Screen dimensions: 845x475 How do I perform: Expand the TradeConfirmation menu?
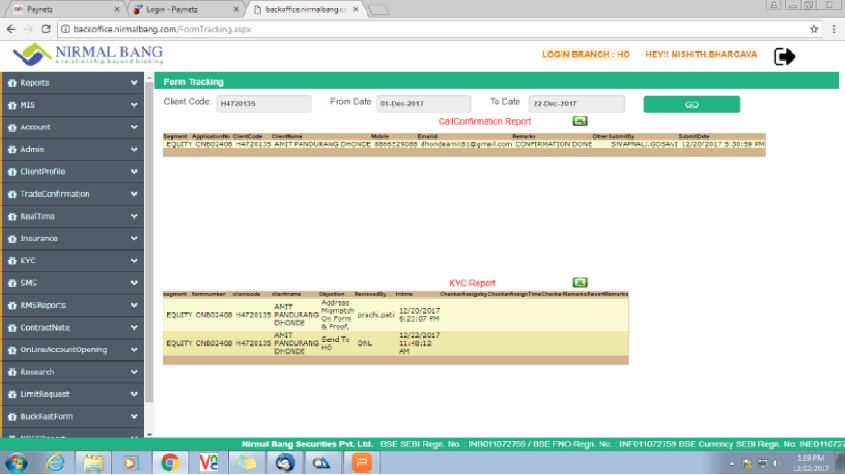click(72, 194)
